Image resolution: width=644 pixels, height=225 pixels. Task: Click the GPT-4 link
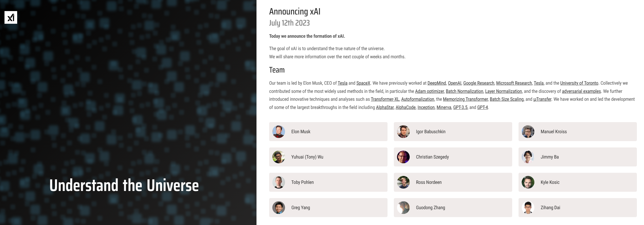pyautogui.click(x=482, y=107)
